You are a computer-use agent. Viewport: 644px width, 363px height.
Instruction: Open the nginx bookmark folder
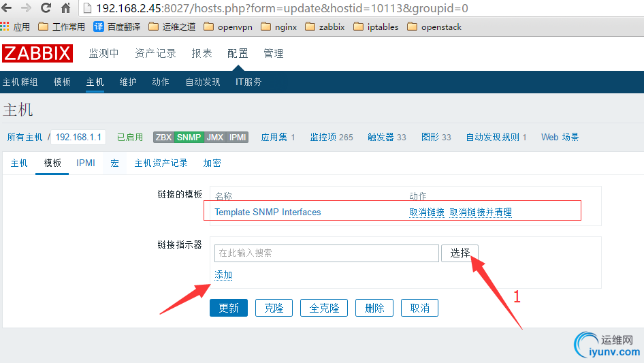[x=279, y=27]
